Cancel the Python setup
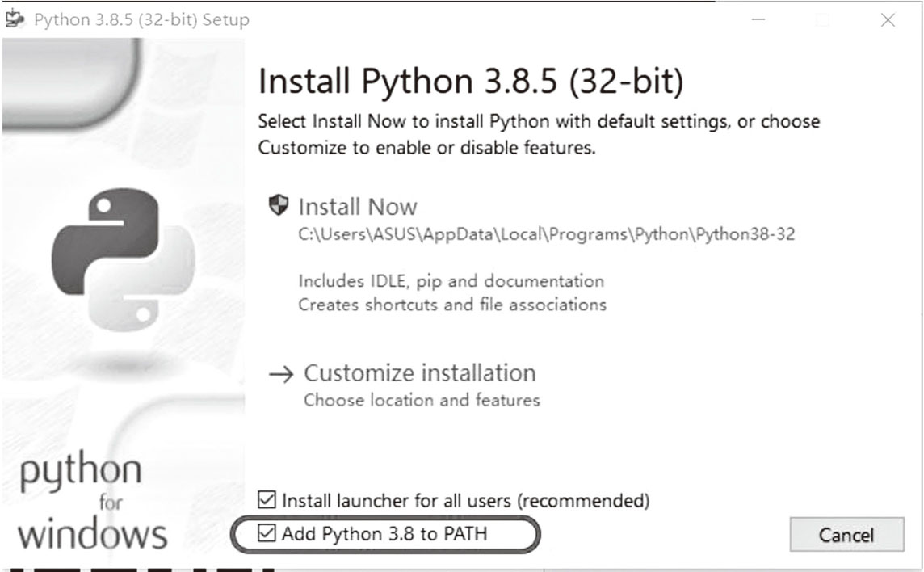924x572 pixels. pos(846,534)
